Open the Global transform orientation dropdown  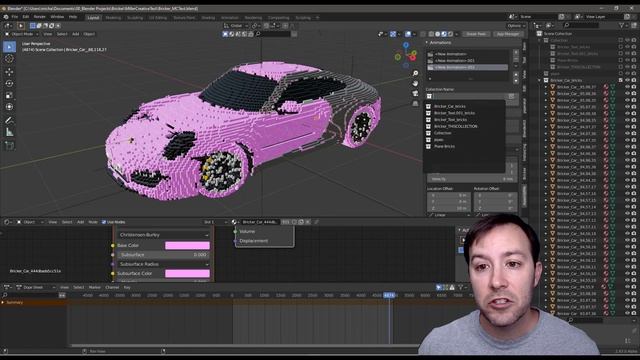coord(236,26)
